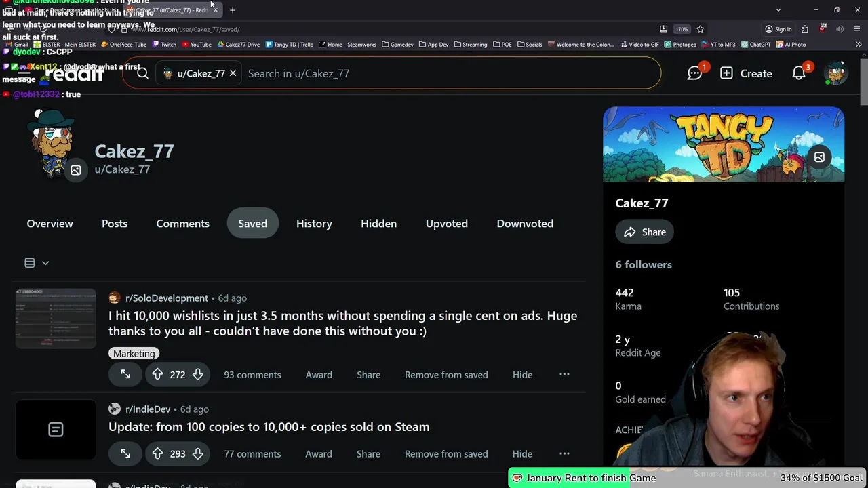Screen dimensions: 868x488
Task: Share the 10,000 wishlists post
Action: 368,375
